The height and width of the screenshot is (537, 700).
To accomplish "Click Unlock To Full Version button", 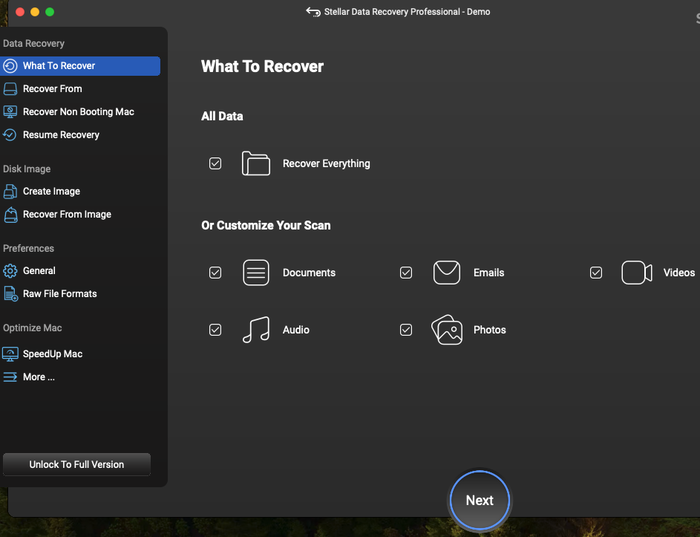I will (x=77, y=465).
